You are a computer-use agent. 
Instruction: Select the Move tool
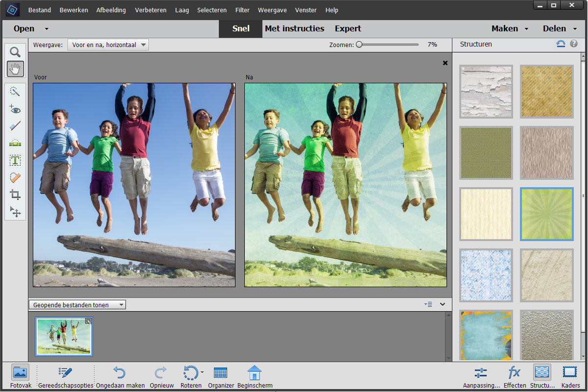(x=15, y=212)
